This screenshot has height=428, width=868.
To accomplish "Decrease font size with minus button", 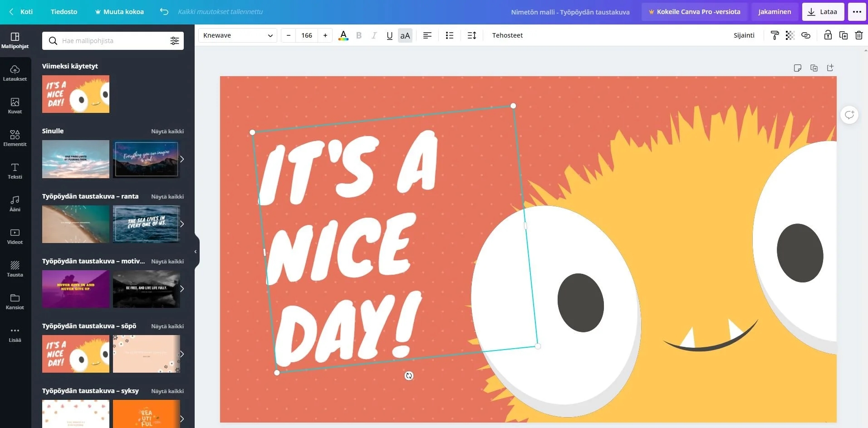I will [289, 35].
